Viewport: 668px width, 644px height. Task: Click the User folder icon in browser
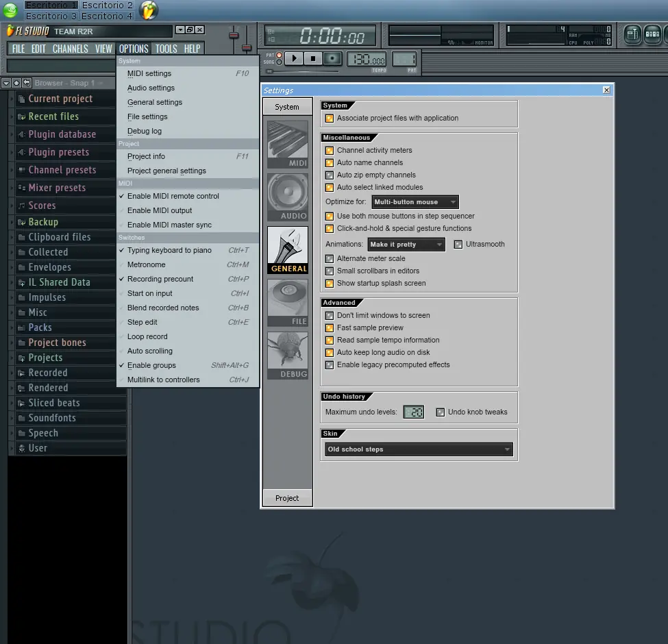21,448
